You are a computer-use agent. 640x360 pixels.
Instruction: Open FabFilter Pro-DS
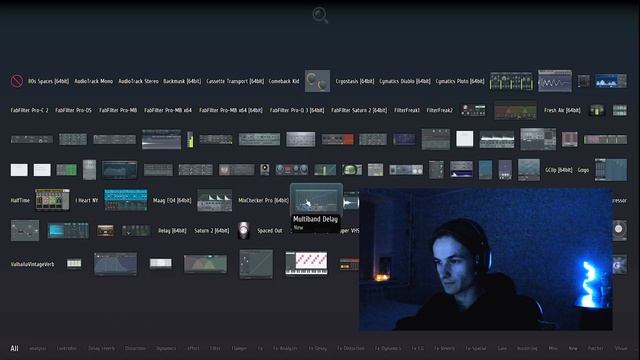click(73, 110)
